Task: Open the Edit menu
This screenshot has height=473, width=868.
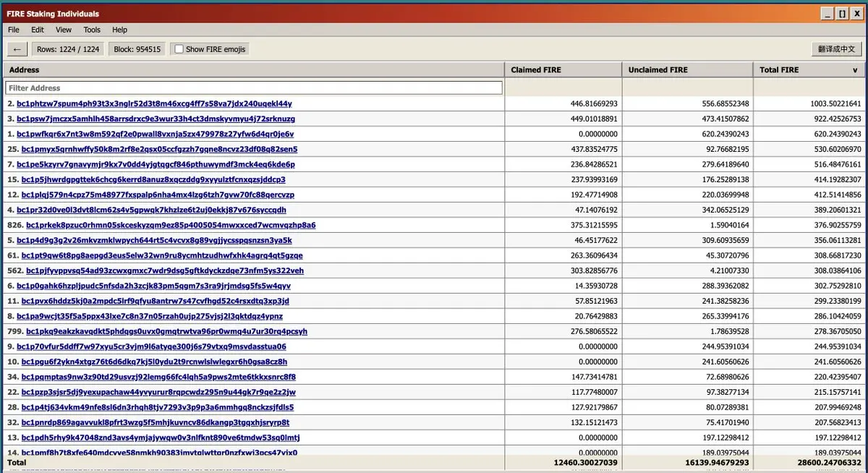Action: (38, 30)
